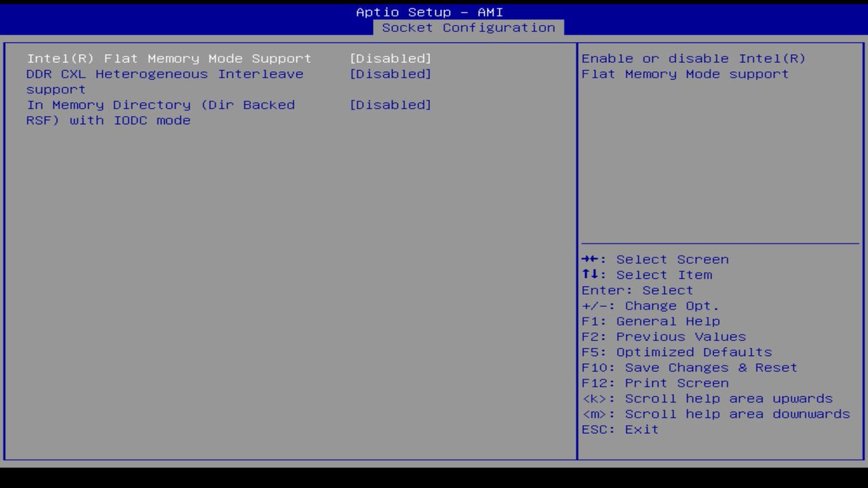This screenshot has height=488, width=868.
Task: Switch to the Socket Configuration tab
Action: click(x=469, y=27)
